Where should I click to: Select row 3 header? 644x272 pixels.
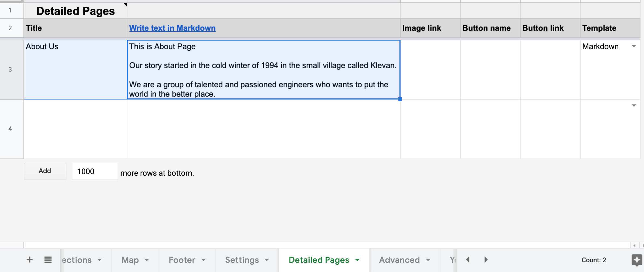tap(10, 69)
